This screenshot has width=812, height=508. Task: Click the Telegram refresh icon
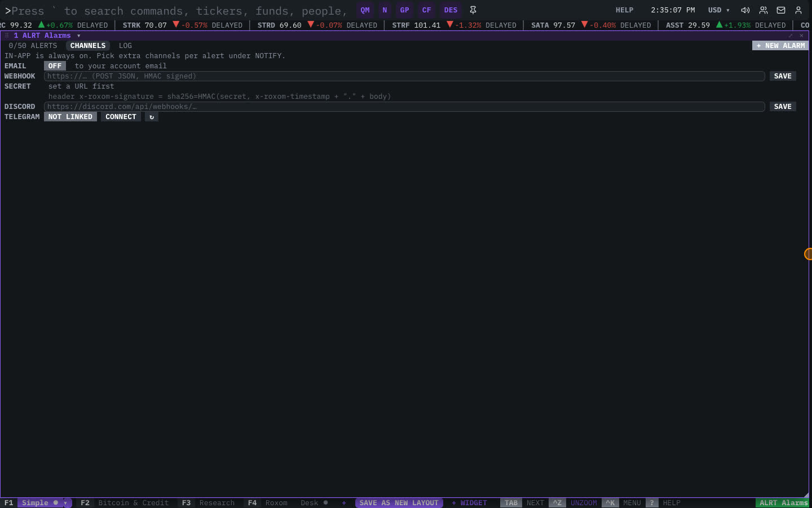pos(152,117)
